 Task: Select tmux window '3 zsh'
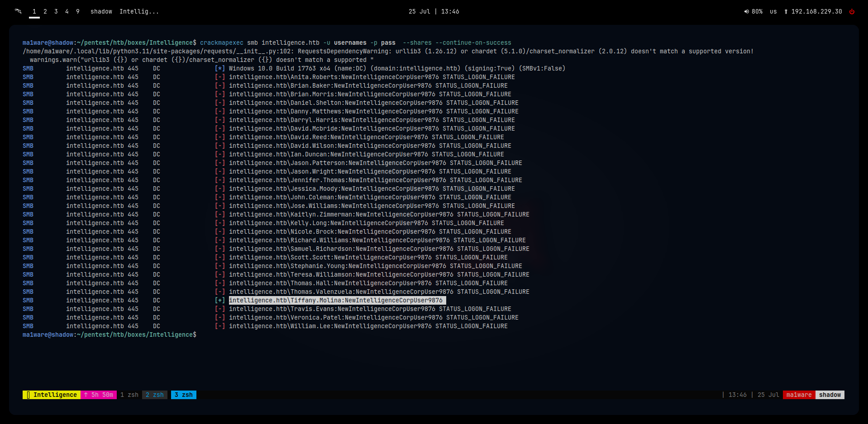pyautogui.click(x=184, y=395)
